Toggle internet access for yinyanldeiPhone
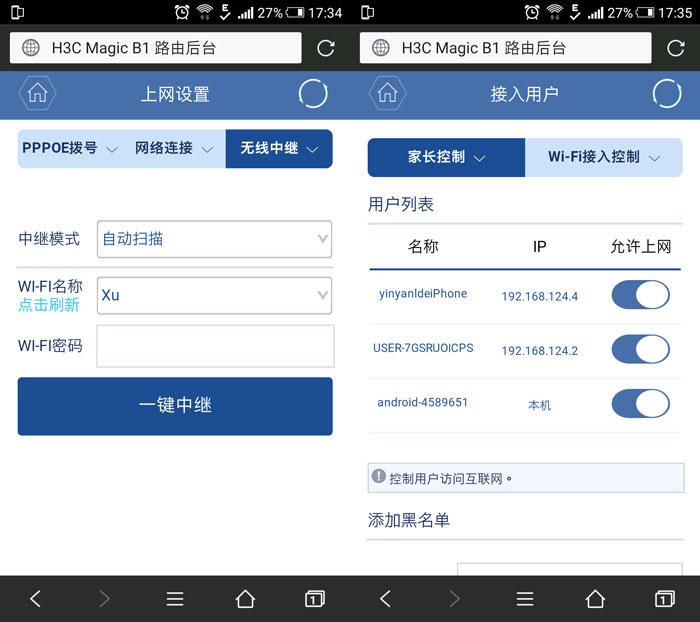This screenshot has height=622, width=700. click(640, 295)
